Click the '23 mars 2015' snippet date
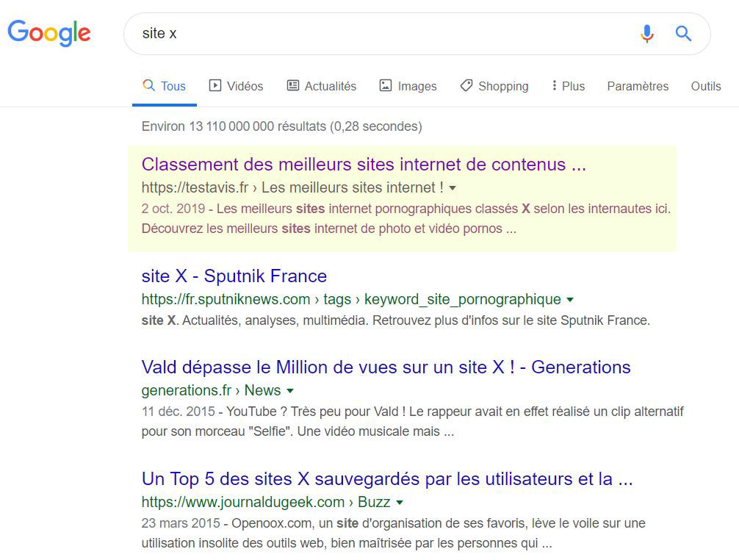The image size is (739, 560). (181, 523)
